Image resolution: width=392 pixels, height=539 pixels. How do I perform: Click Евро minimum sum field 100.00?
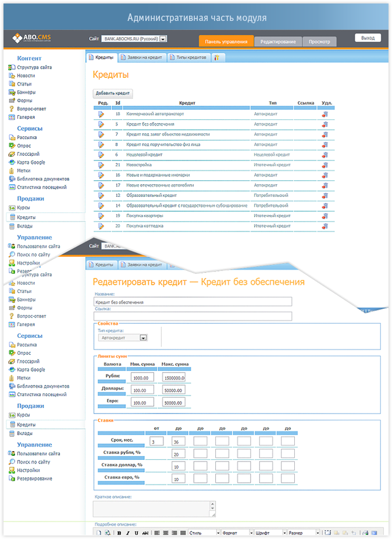click(142, 402)
